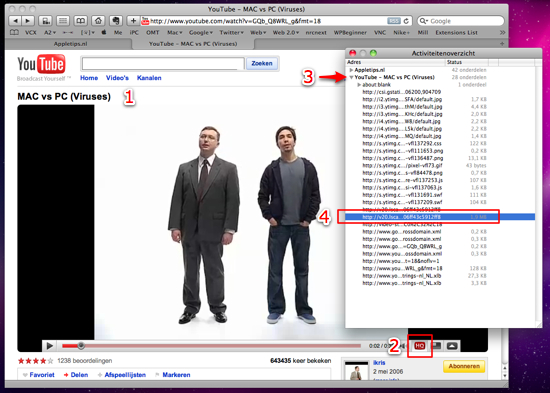Click the up-arrow menu button in player
The height and width of the screenshot is (393, 550).
coord(452,346)
